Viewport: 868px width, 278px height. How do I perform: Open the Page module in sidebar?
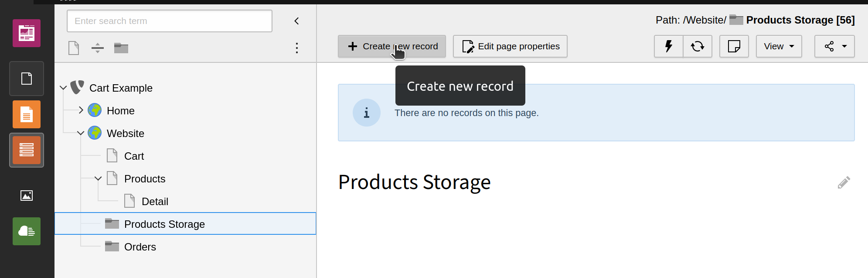(27, 114)
